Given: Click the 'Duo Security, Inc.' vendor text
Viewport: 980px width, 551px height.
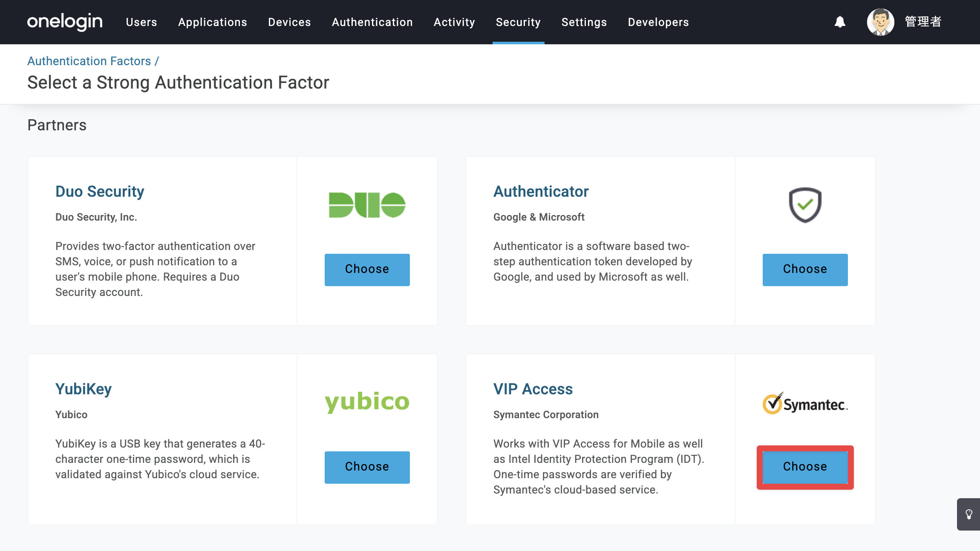Looking at the screenshot, I should 96,217.
